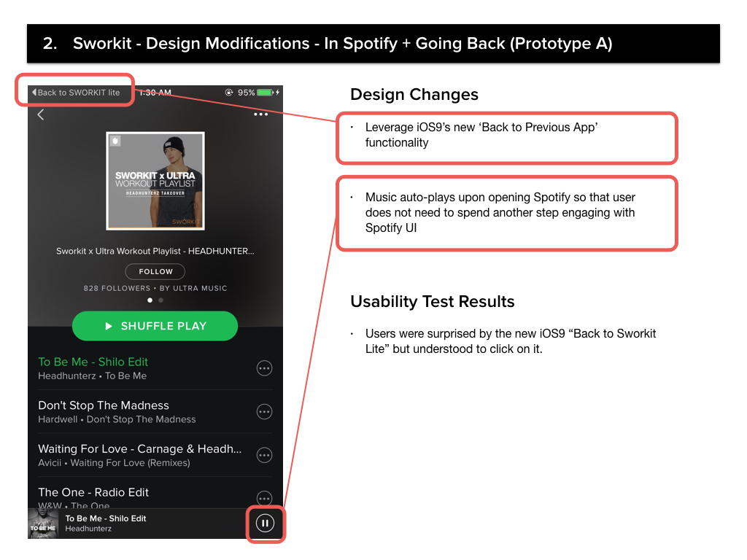Open options for Waiting For Love track

coord(264,455)
